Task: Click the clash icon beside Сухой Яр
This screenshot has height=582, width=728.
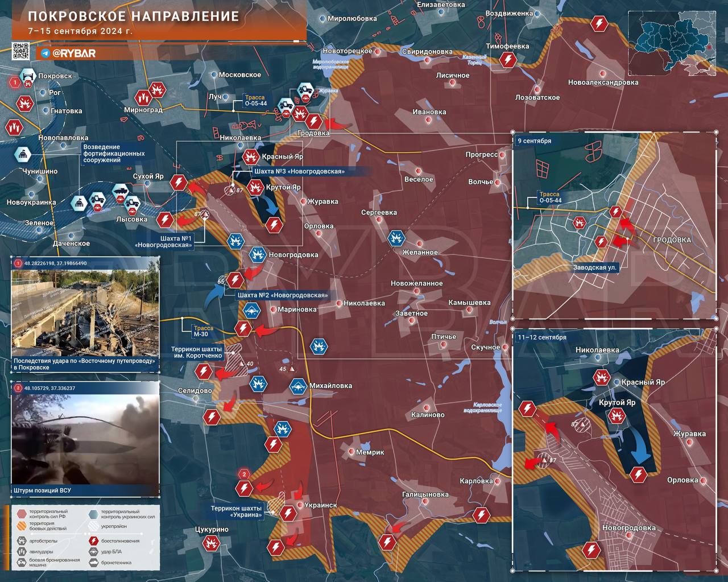Action: point(179,182)
